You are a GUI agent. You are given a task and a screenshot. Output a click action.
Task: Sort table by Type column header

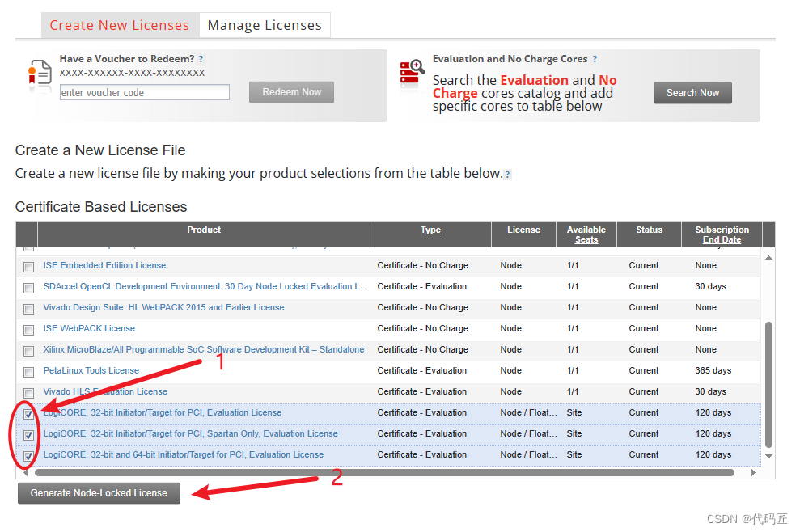click(430, 230)
